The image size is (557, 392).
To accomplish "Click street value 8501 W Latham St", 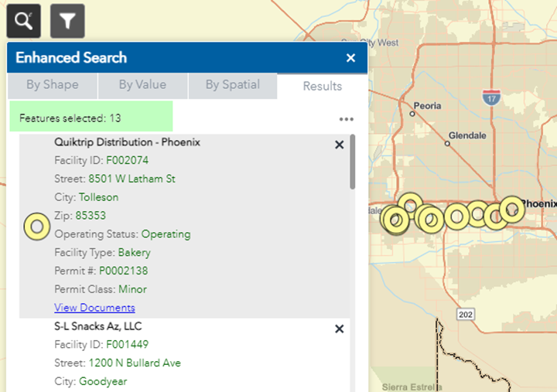I will coord(132,179).
